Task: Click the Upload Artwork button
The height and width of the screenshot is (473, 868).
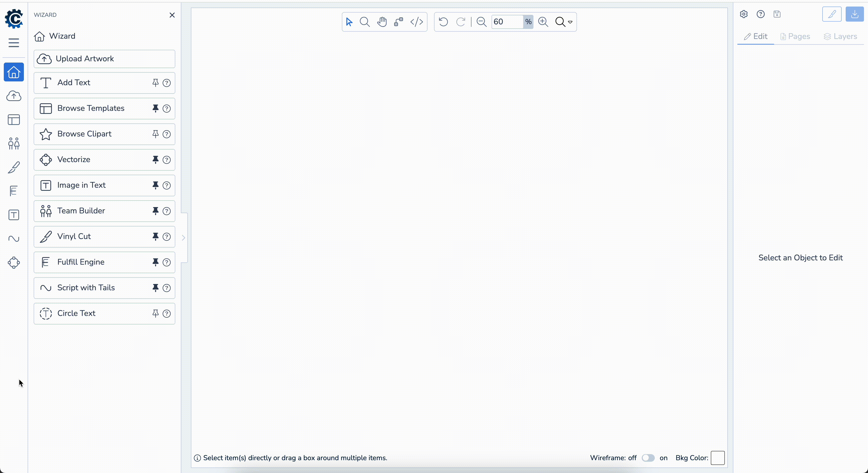Action: 104,59
